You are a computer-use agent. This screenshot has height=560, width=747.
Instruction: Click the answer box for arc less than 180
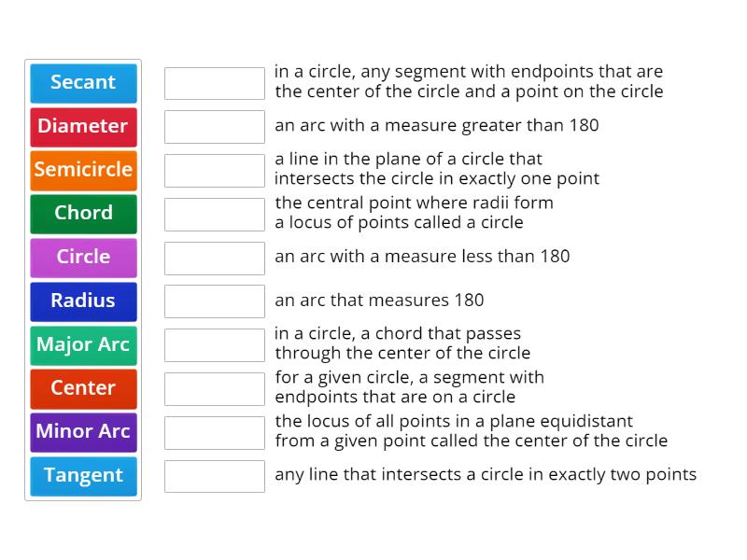coord(215,257)
